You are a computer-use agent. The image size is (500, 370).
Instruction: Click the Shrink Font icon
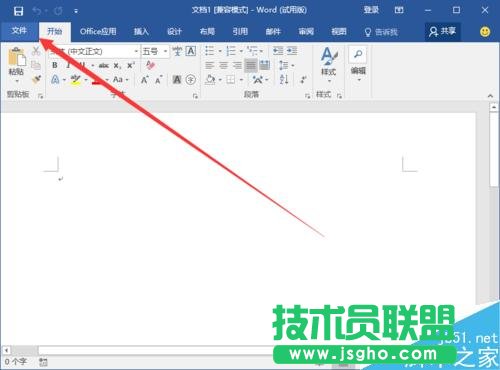(158, 80)
